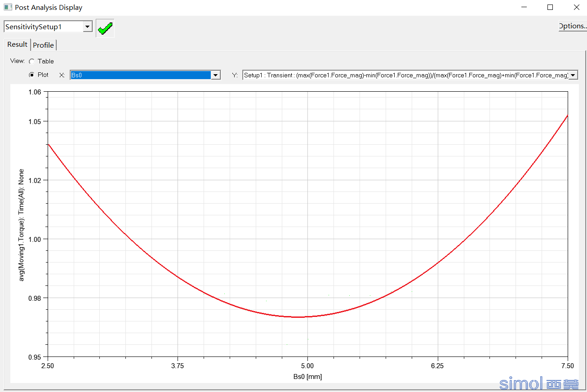Screen dimensions: 587x392
Task: Switch to the Profile tab
Action: pyautogui.click(x=44, y=45)
